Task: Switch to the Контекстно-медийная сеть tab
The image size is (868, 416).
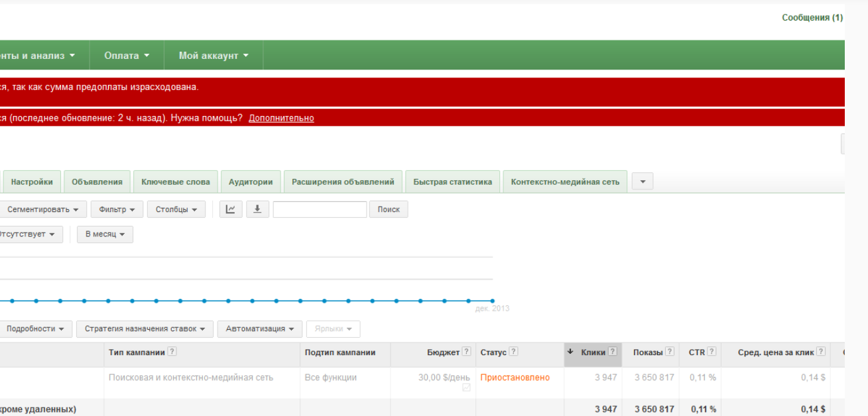Action: pyautogui.click(x=565, y=182)
